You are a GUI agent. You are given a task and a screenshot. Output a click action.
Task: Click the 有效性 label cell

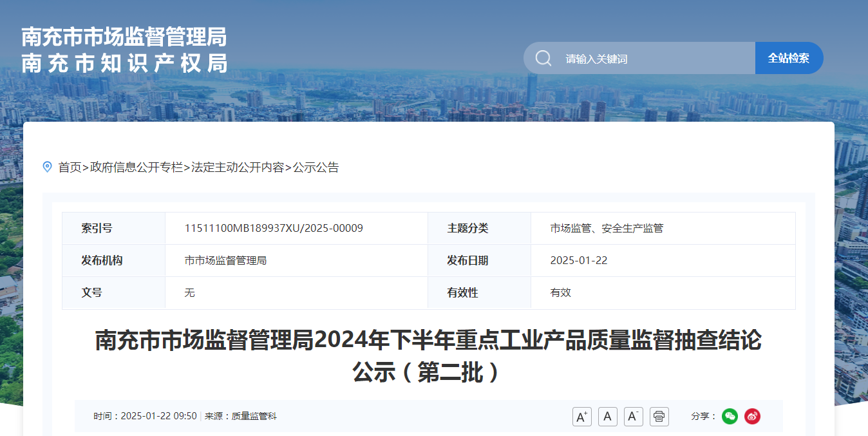480,293
